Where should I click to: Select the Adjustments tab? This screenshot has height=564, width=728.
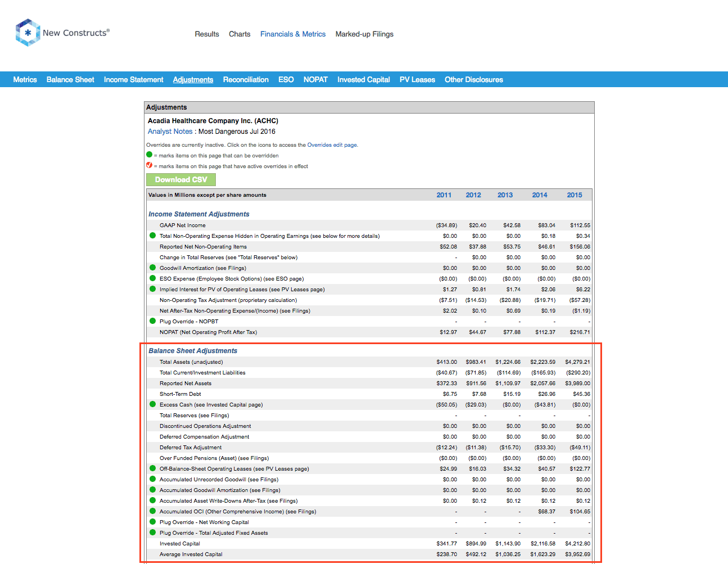(x=193, y=80)
